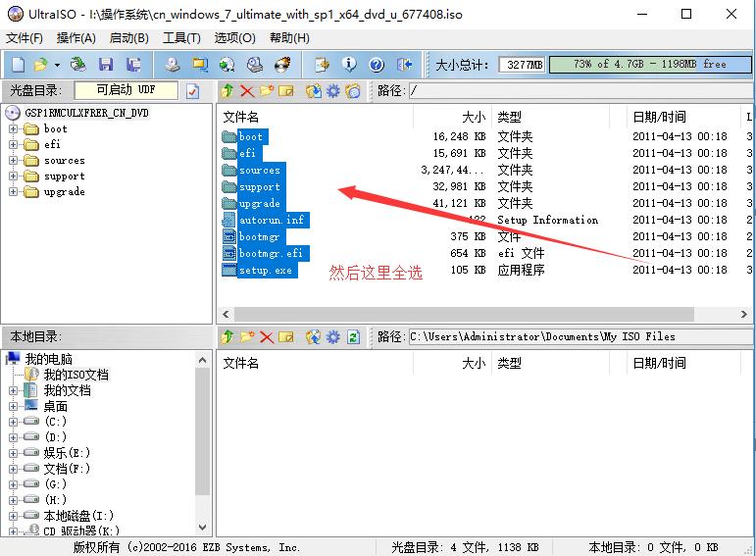Screen dimensions: 756x556
Task: Select 本地磁盘(I:) in local tree
Action: pyautogui.click(x=78, y=516)
